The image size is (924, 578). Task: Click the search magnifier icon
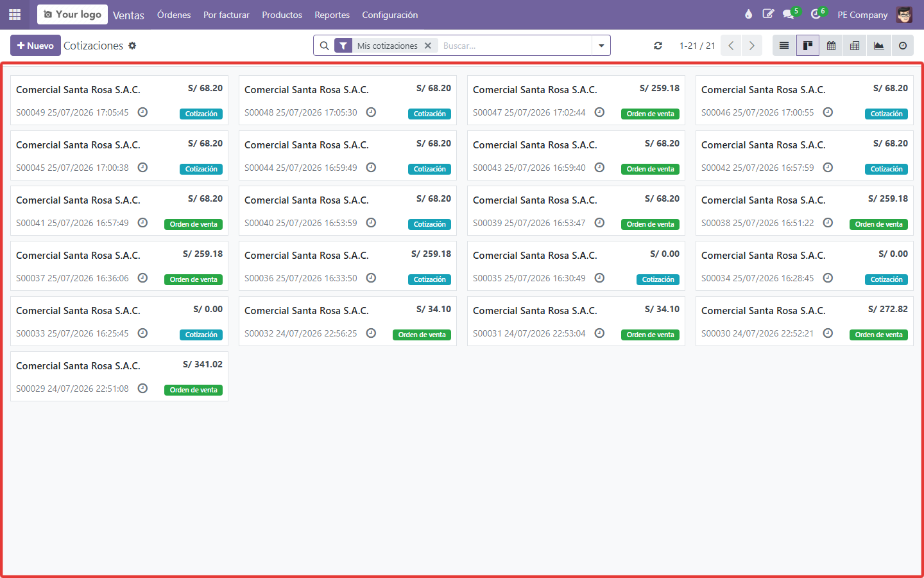(324, 46)
